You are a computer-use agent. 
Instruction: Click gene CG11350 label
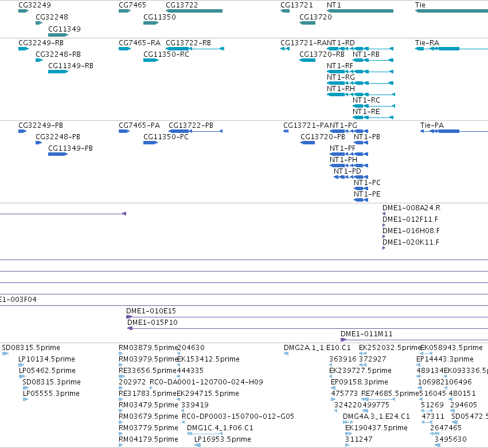159,17
